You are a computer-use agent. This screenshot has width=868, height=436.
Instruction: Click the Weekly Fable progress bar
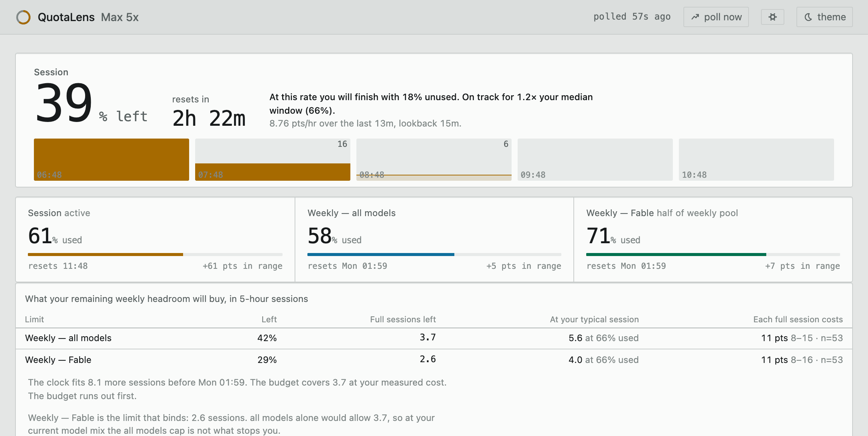pyautogui.click(x=713, y=255)
